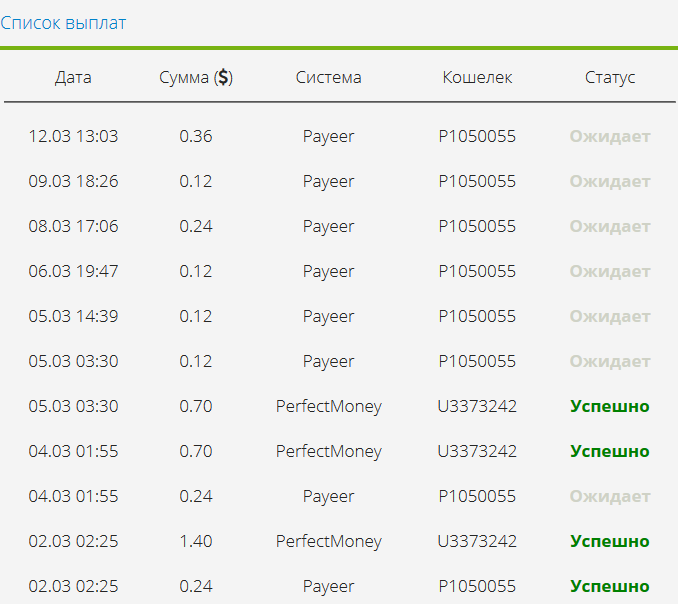Select amount 0.12 in the 05.03 14:39 row
Image resolution: width=678 pixels, height=604 pixels.
click(196, 316)
